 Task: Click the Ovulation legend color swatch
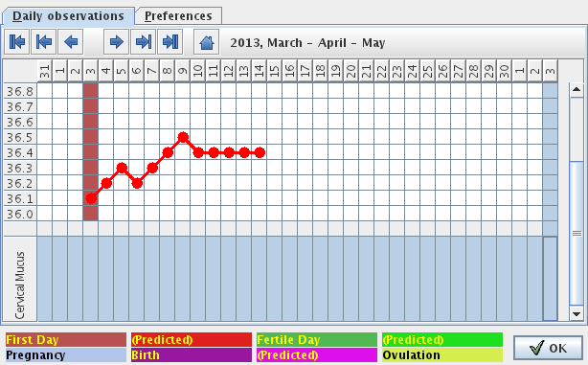442,354
